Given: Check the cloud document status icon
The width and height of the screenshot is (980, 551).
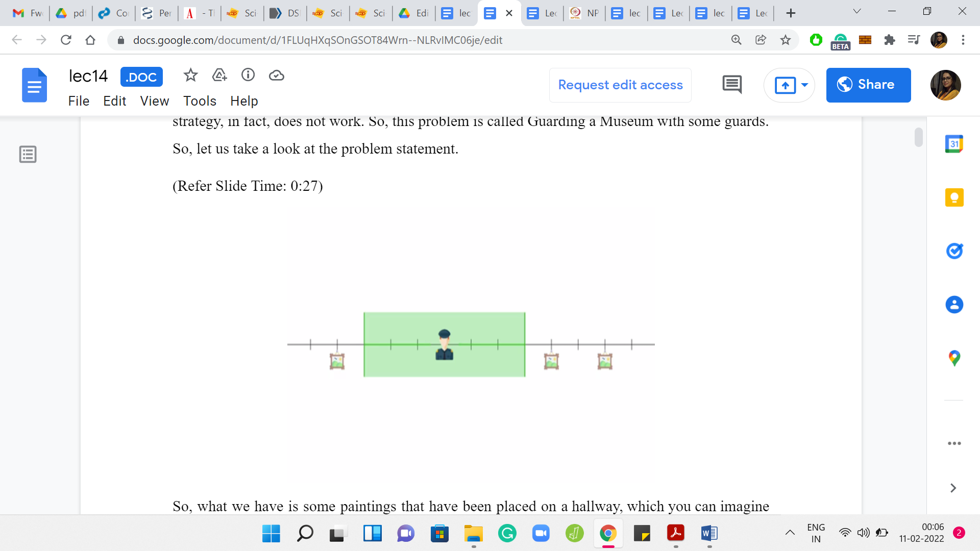Looking at the screenshot, I should 277,76.
